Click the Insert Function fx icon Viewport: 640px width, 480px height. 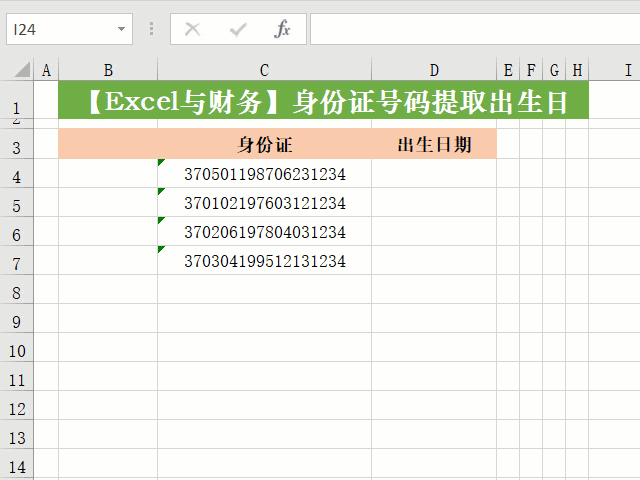coord(282,29)
